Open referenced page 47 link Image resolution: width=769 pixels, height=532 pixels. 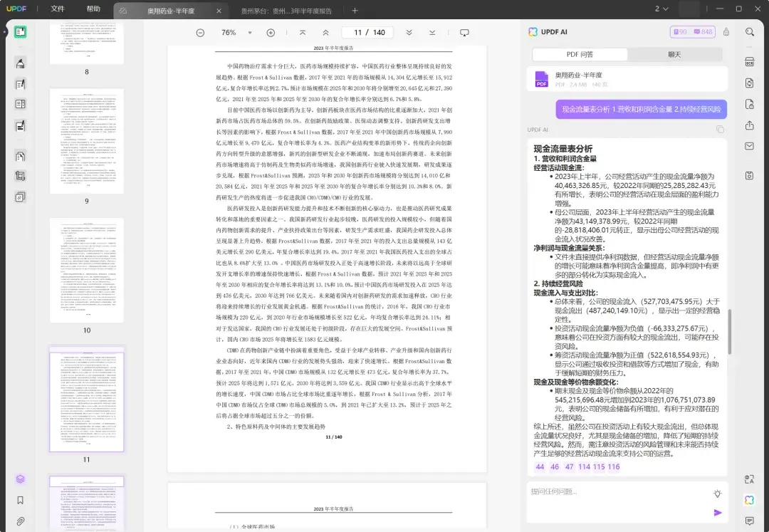click(x=570, y=466)
